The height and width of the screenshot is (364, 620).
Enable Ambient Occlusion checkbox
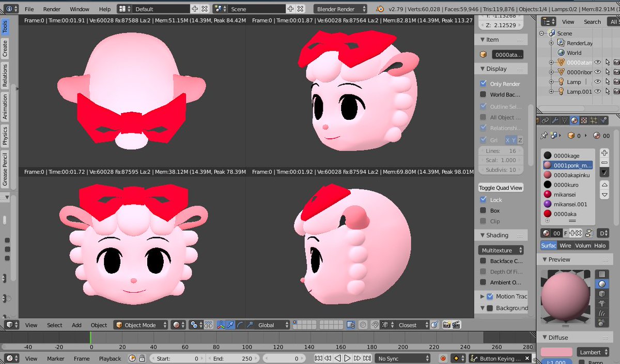coord(483,282)
